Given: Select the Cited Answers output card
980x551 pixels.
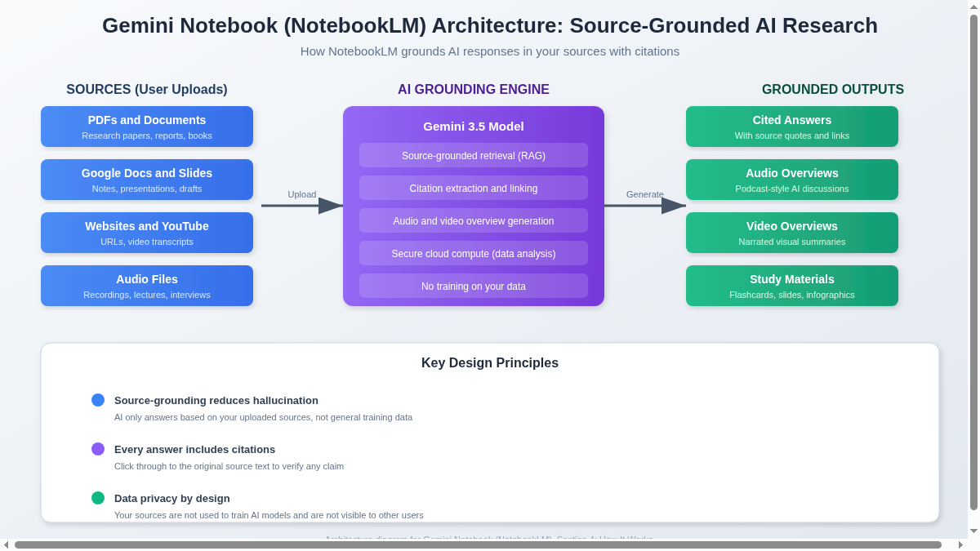Looking at the screenshot, I should (792, 127).
